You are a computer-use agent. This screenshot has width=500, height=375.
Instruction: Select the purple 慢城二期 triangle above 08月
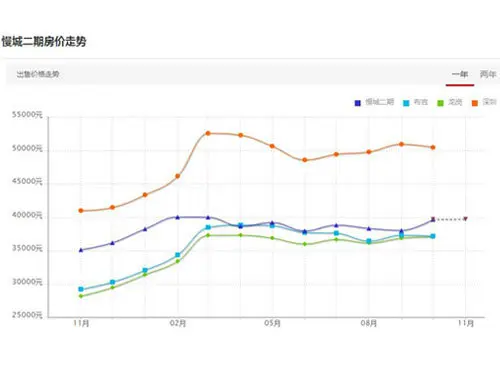pos(369,229)
